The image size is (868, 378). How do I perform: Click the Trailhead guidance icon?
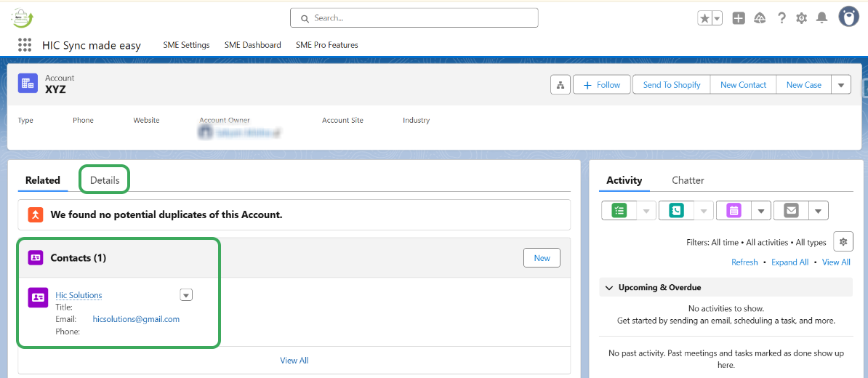(760, 18)
